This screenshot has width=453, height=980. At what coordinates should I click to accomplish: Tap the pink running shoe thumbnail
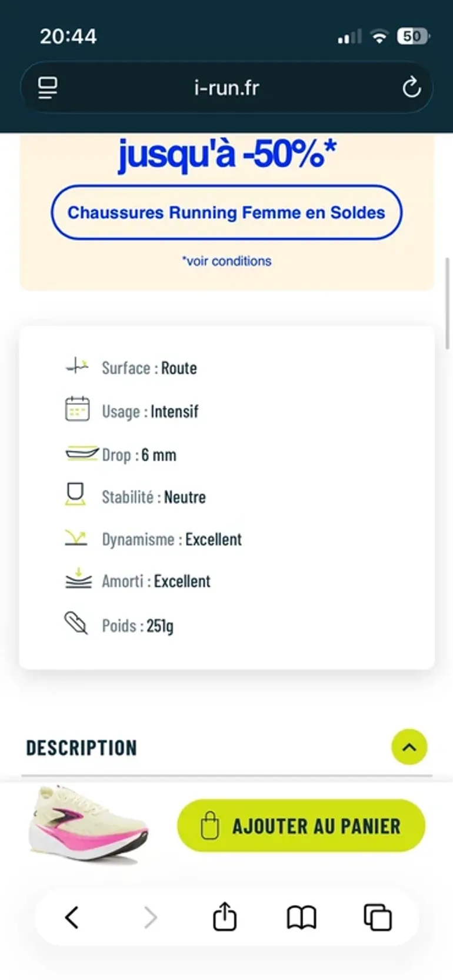point(89,824)
